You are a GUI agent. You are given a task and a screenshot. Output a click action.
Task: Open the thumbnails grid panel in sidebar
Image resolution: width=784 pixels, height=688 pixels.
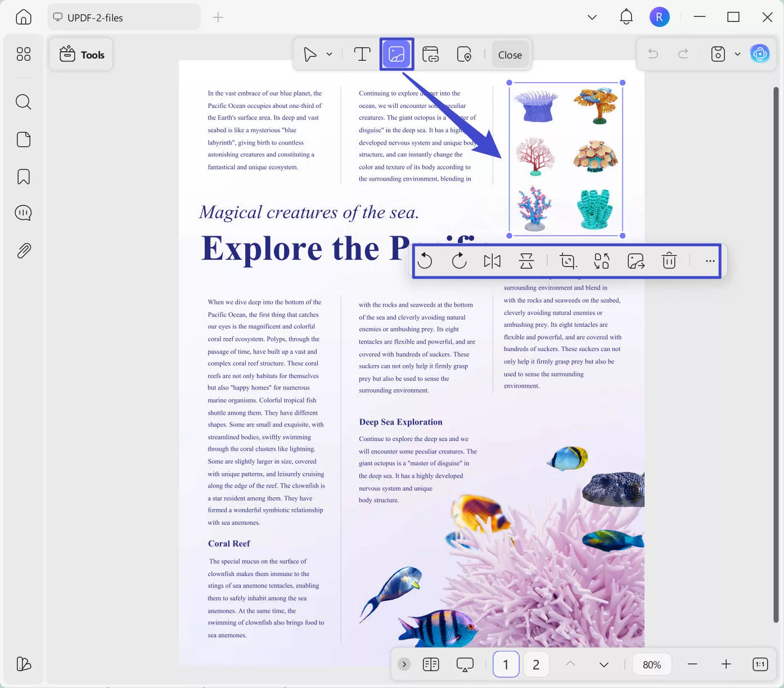[24, 54]
